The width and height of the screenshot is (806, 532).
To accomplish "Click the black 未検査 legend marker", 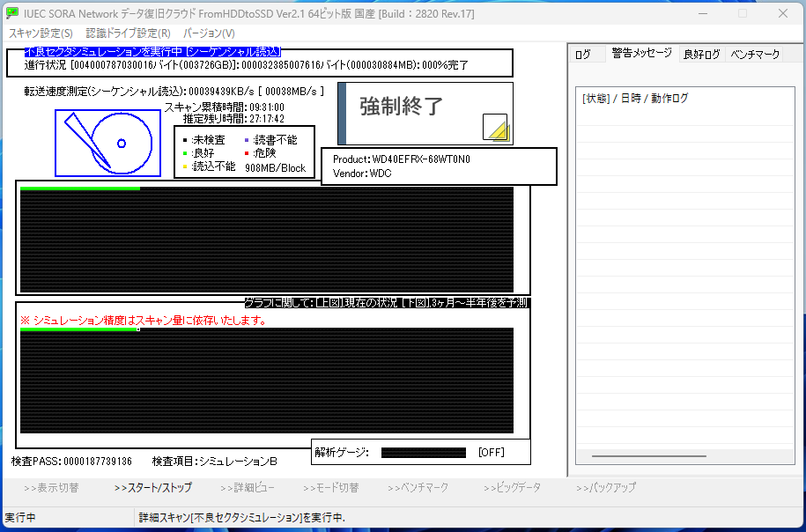I will (184, 140).
